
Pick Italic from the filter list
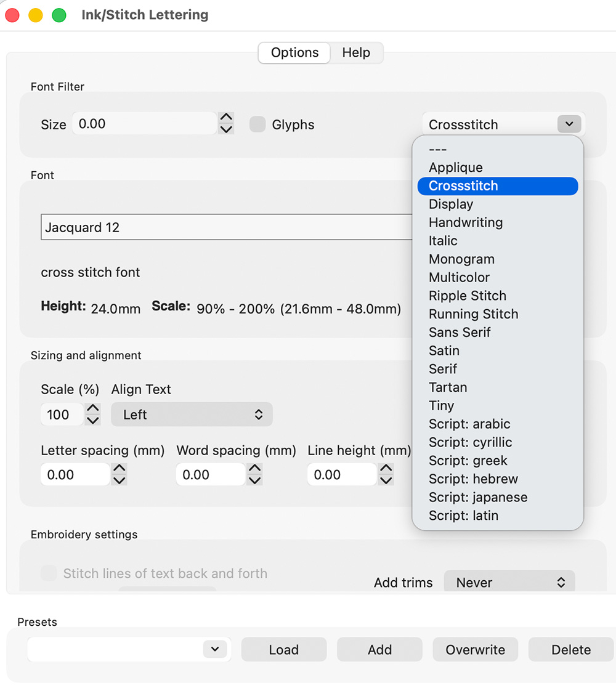pyautogui.click(x=498, y=241)
